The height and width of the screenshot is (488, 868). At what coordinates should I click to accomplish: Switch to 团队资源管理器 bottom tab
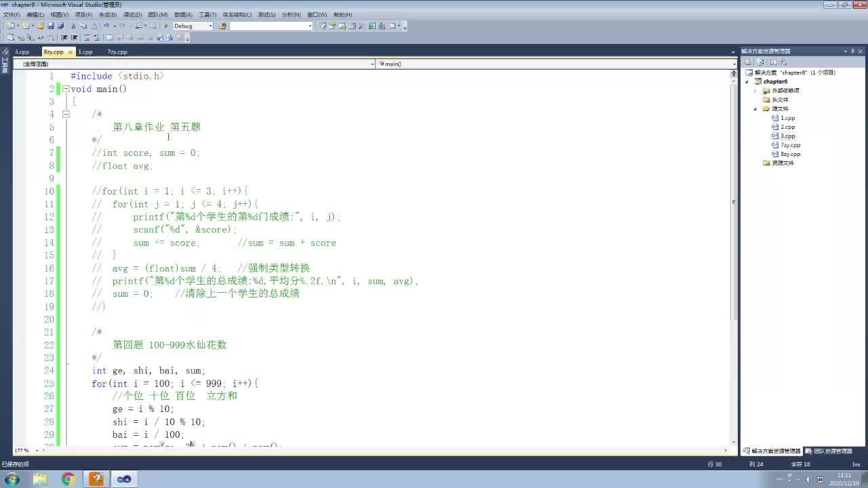(832, 451)
